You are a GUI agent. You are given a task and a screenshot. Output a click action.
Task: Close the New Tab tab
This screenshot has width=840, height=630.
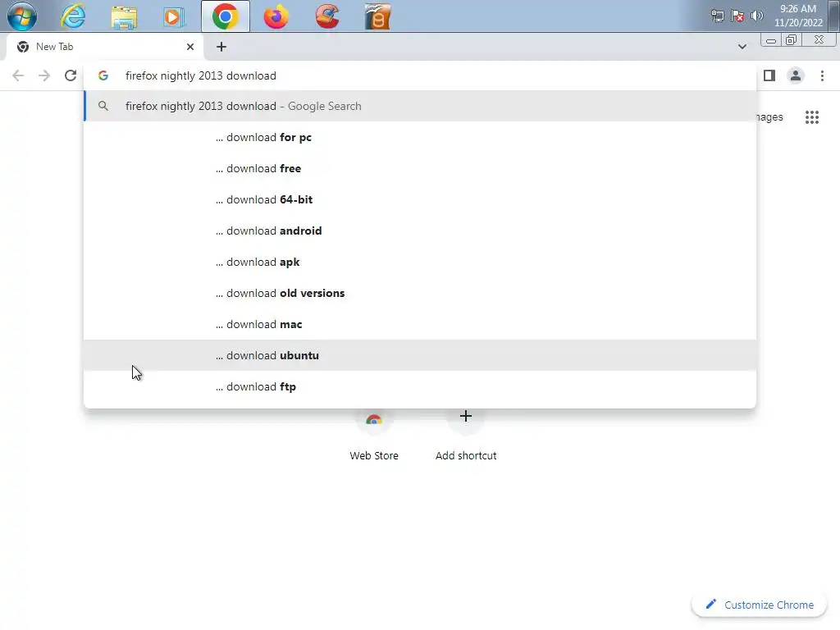coord(190,47)
